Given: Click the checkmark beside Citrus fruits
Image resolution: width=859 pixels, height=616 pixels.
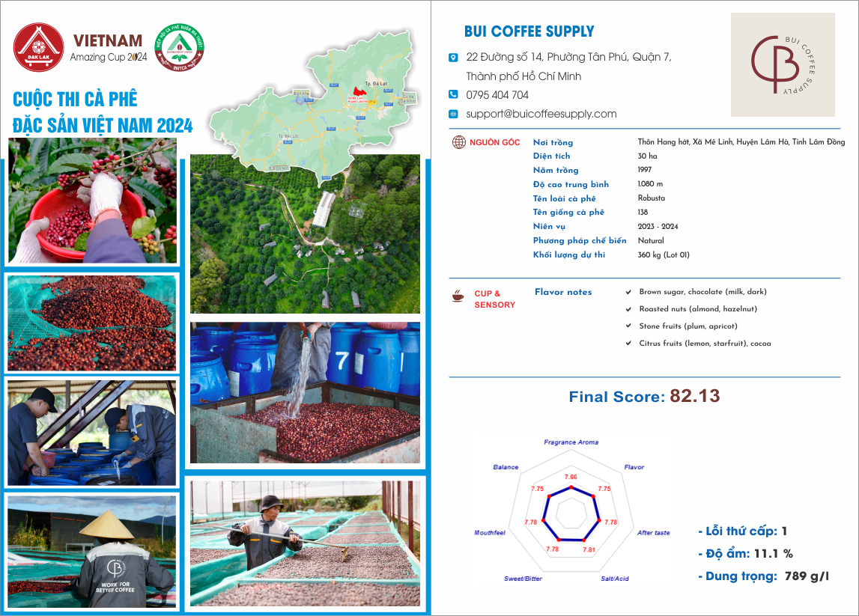Looking at the screenshot, I should pos(628,344).
